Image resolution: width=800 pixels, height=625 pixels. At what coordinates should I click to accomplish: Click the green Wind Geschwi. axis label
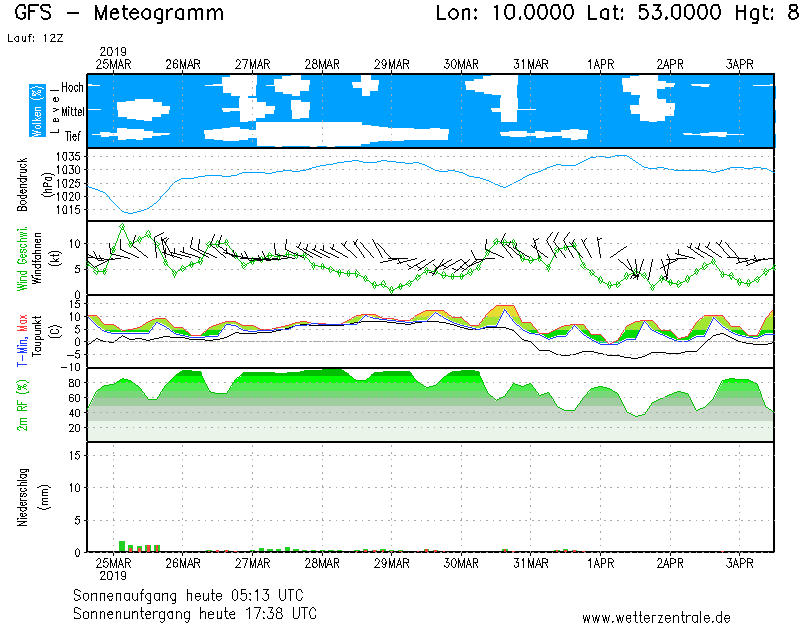(x=23, y=259)
